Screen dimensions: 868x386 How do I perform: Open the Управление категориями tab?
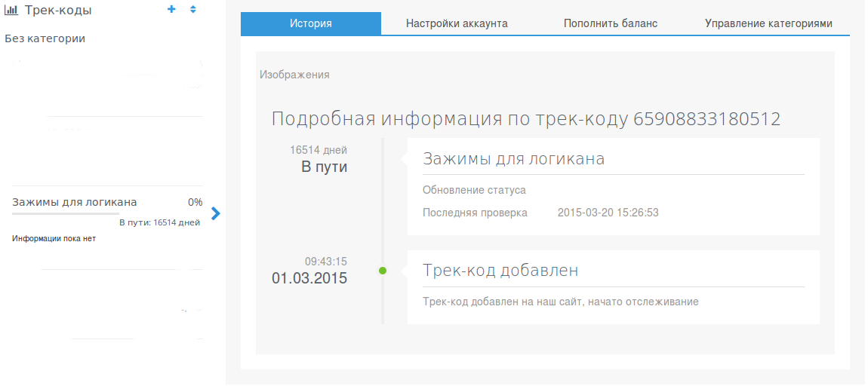point(768,23)
